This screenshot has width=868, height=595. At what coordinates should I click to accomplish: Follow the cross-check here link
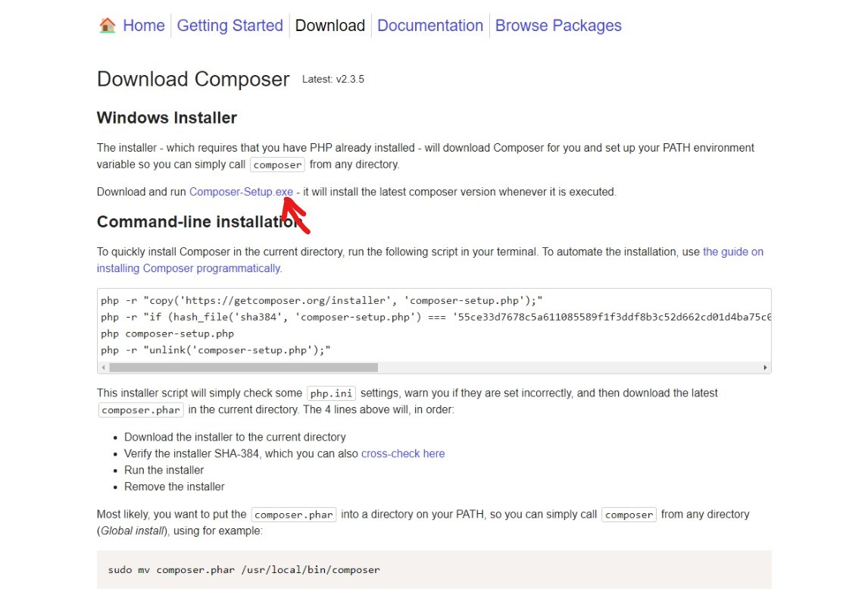(x=403, y=454)
